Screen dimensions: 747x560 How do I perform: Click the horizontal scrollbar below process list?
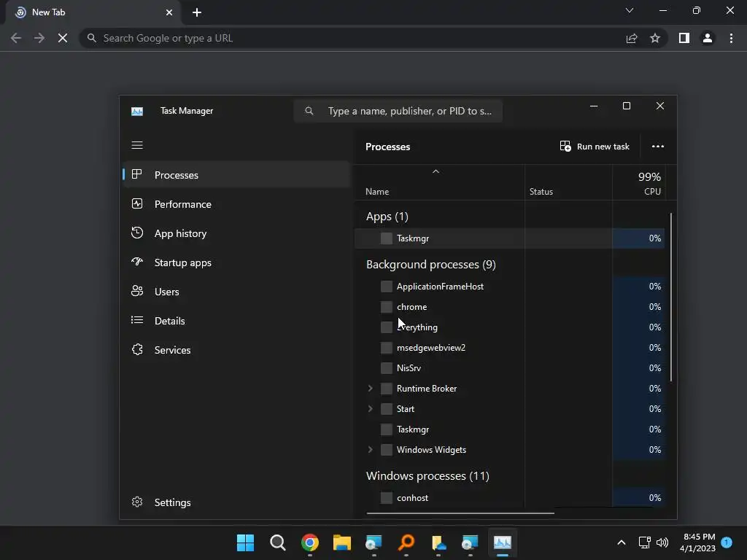click(460, 513)
